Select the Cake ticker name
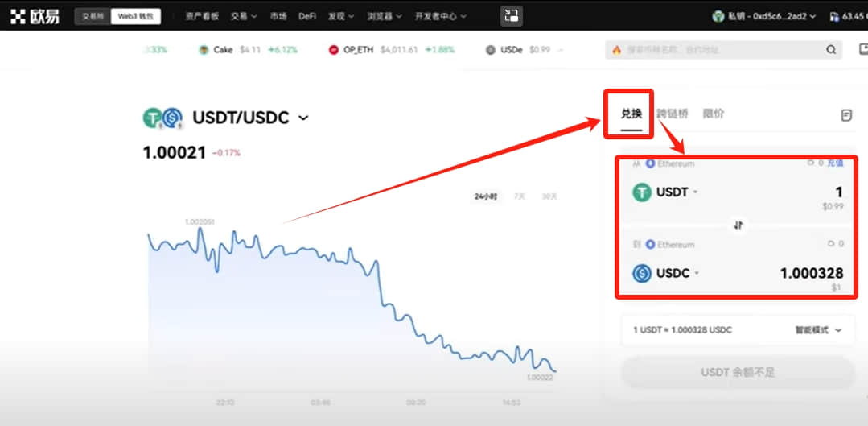The image size is (868, 426). pos(223,50)
